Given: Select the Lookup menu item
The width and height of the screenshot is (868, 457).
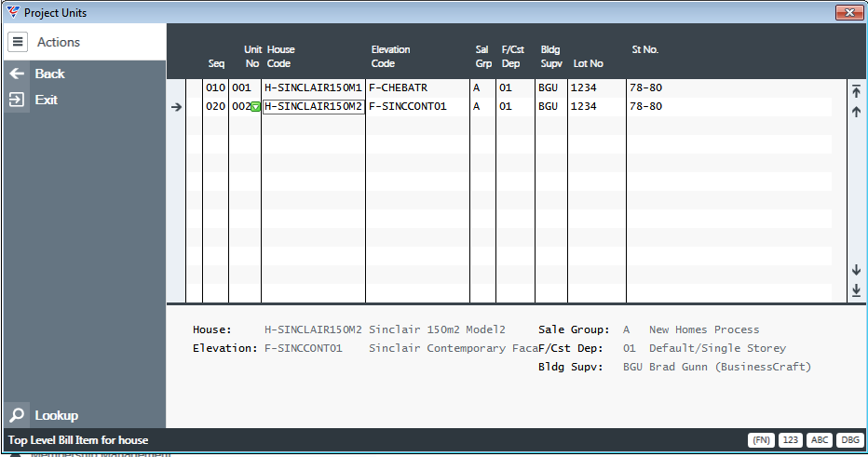Looking at the screenshot, I should tap(57, 415).
